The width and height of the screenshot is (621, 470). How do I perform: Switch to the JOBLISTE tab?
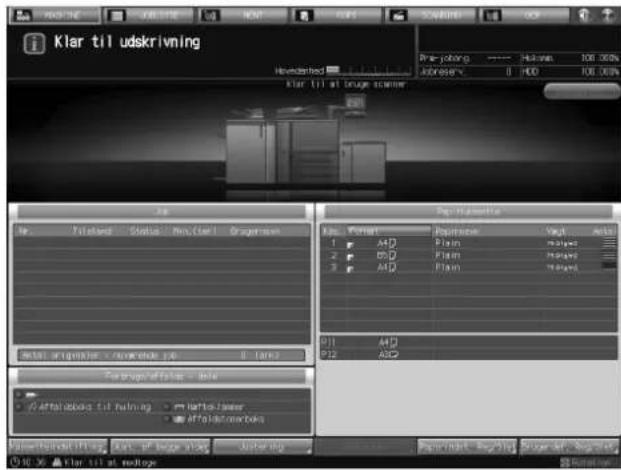pyautogui.click(x=149, y=16)
